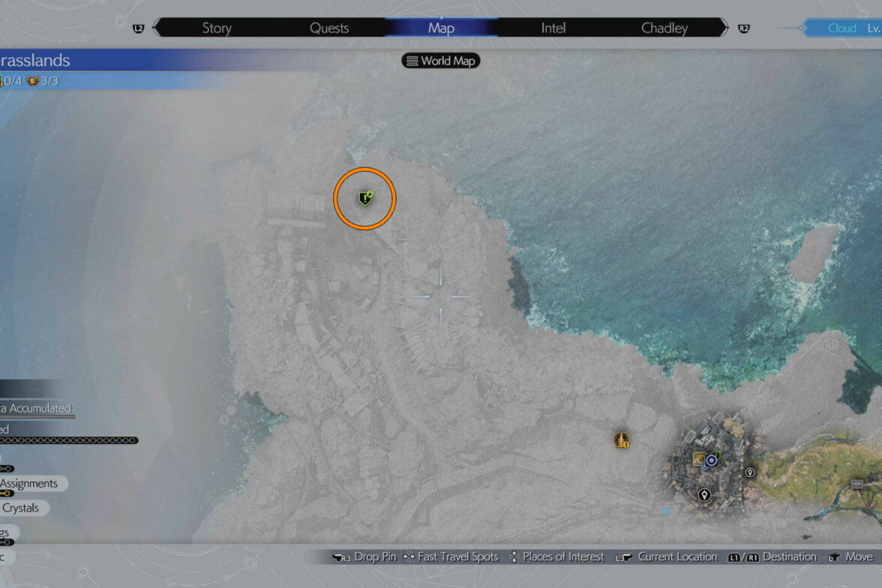Image resolution: width=882 pixels, height=588 pixels.
Task: Click the '3/3' counter text
Action: tap(49, 81)
